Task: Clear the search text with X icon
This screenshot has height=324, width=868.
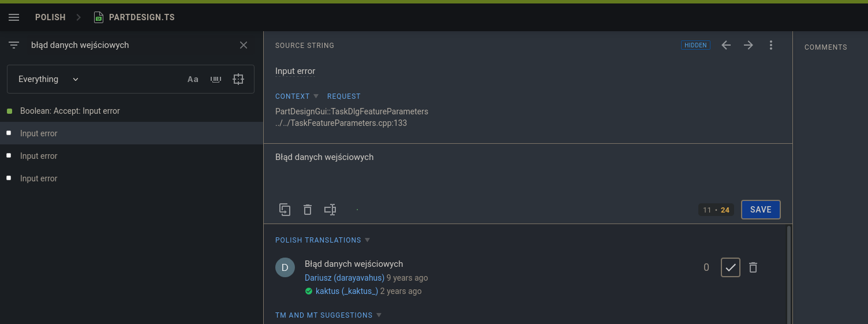Action: [244, 45]
